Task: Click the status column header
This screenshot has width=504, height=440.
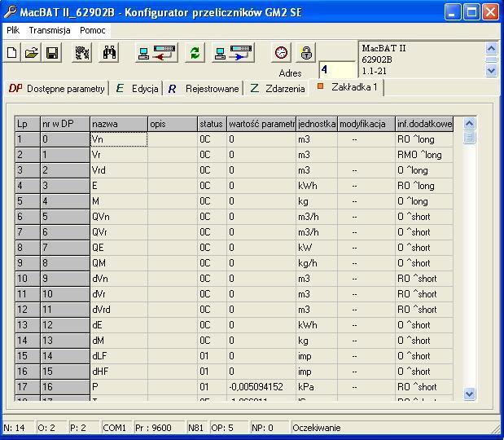Action: pos(213,124)
